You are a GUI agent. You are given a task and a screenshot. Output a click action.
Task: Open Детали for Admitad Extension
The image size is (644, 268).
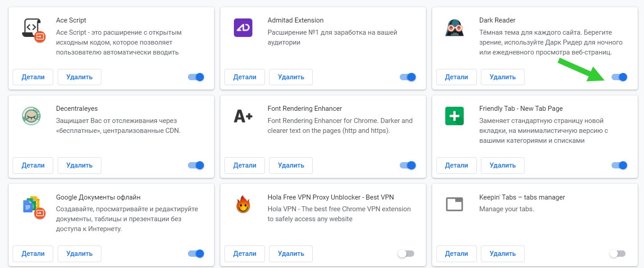pyautogui.click(x=244, y=77)
